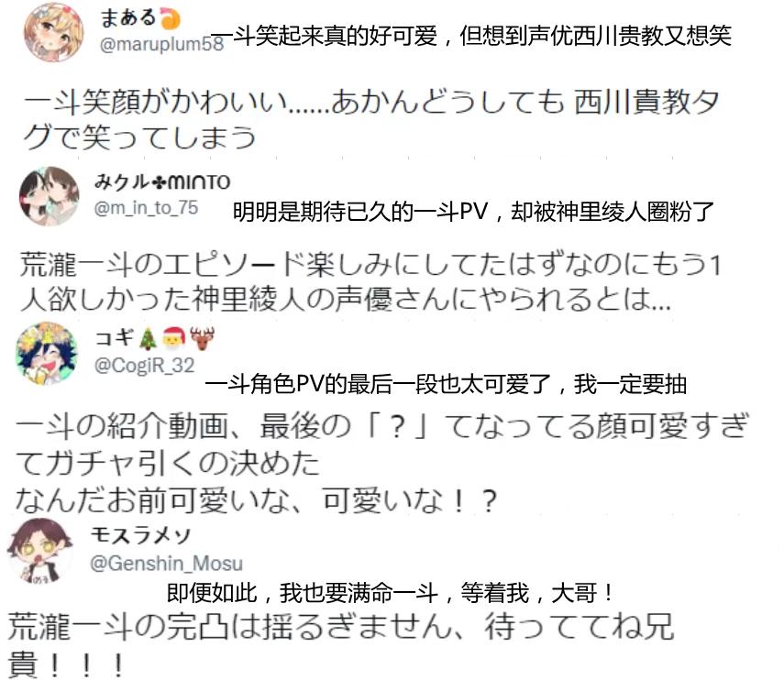Click the Christmas tree emoji beside コギ
Viewport: 784px width, 680px height.
click(148, 339)
